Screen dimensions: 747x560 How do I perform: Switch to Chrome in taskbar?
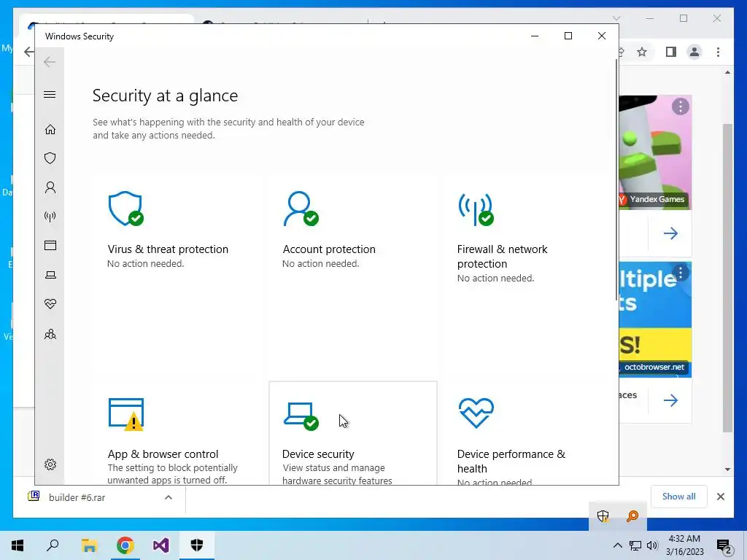pyautogui.click(x=125, y=545)
